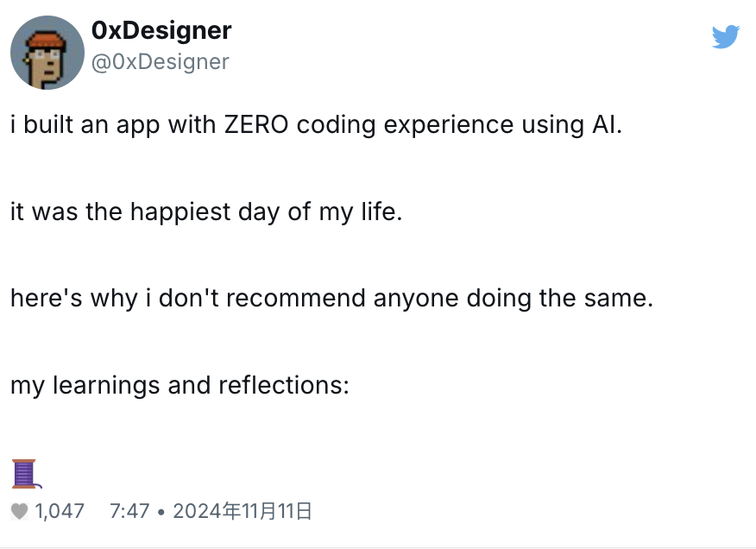This screenshot has width=756, height=549.
Task: Click the Twitter bird logo
Action: [726, 37]
